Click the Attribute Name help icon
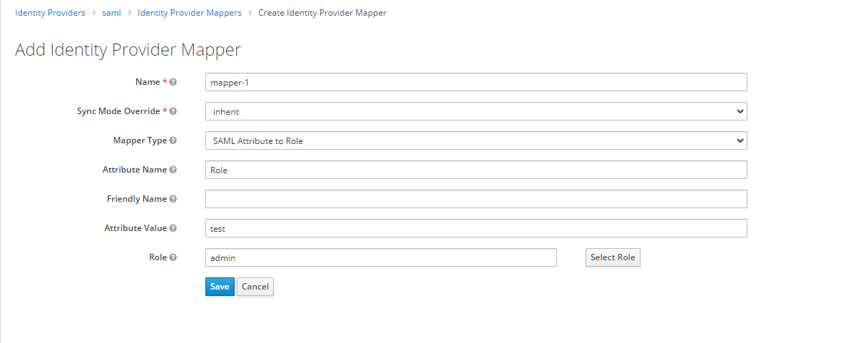 [173, 170]
